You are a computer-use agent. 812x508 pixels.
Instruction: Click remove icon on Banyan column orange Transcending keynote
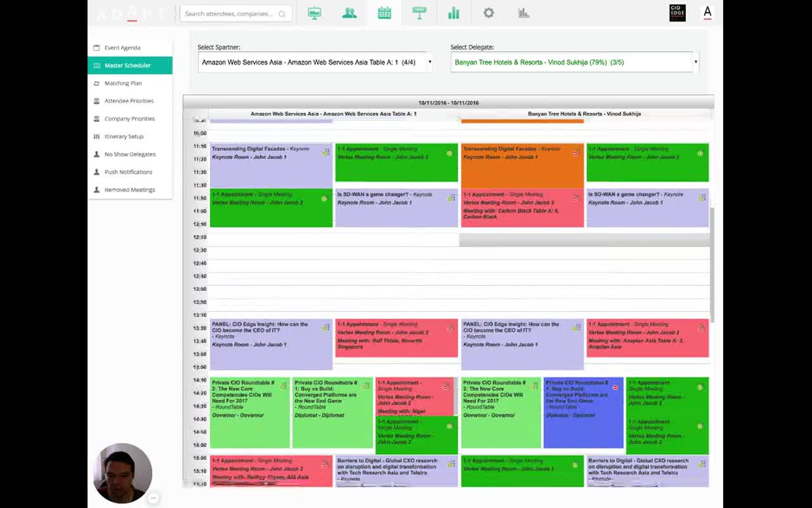575,153
